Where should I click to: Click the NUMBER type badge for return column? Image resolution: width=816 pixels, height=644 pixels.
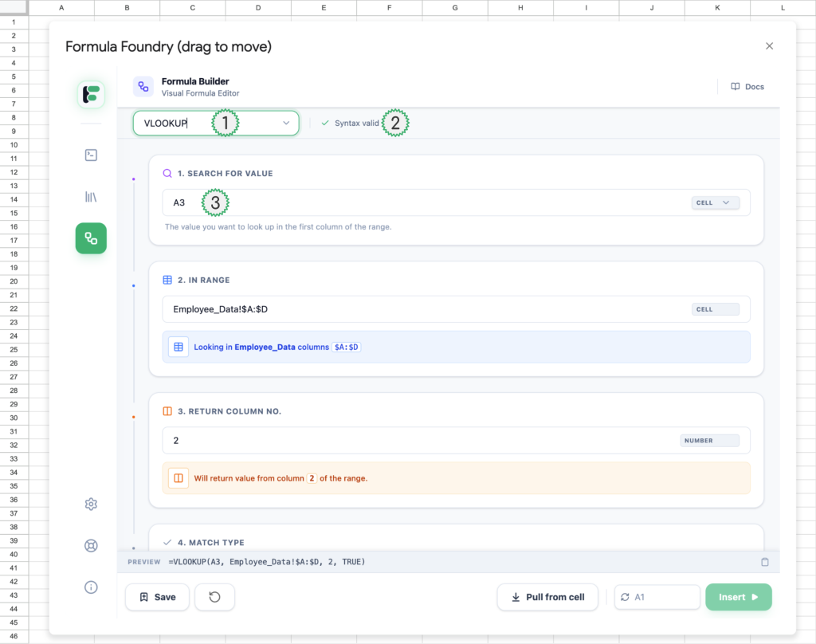point(709,441)
